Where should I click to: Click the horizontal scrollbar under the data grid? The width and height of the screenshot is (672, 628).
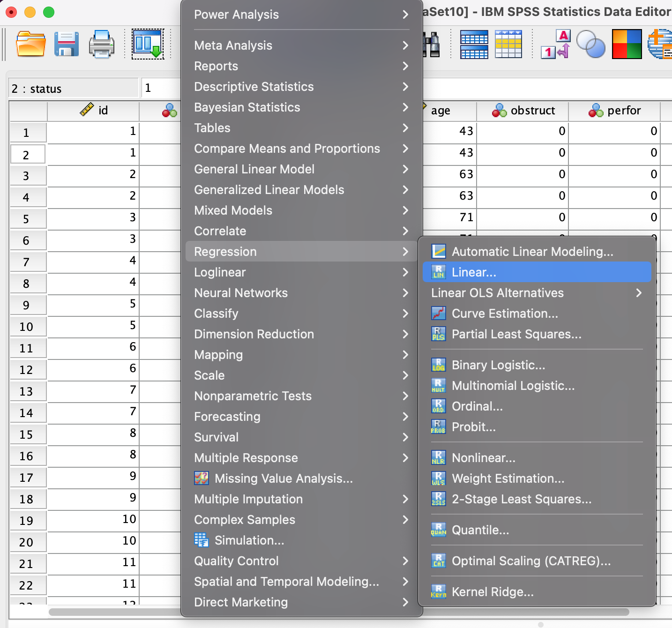coord(112,612)
